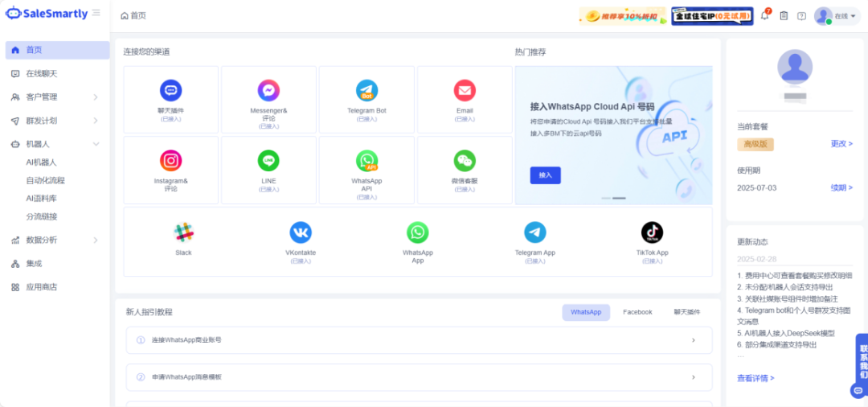868x407 pixels.
Task: Select the Telegram Bot channel icon
Action: [x=366, y=90]
